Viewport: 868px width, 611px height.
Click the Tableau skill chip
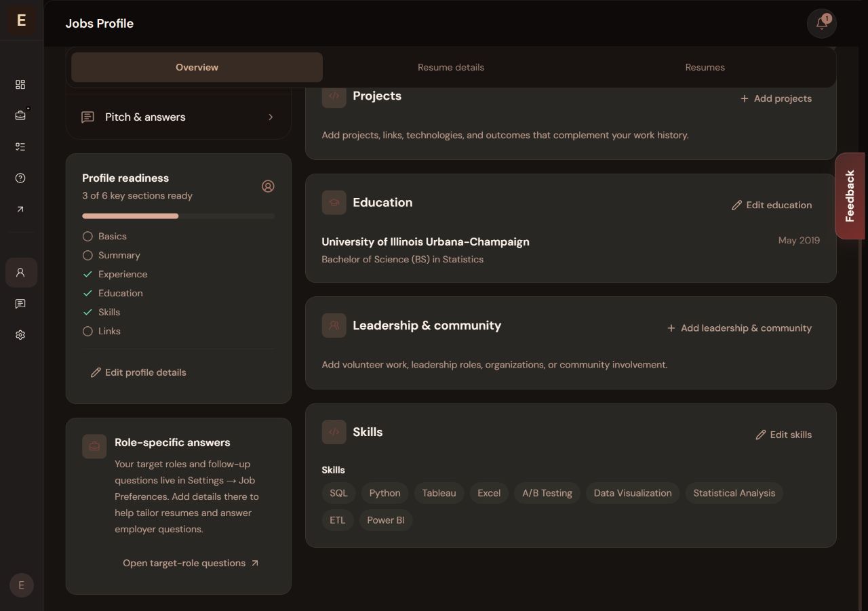click(439, 493)
